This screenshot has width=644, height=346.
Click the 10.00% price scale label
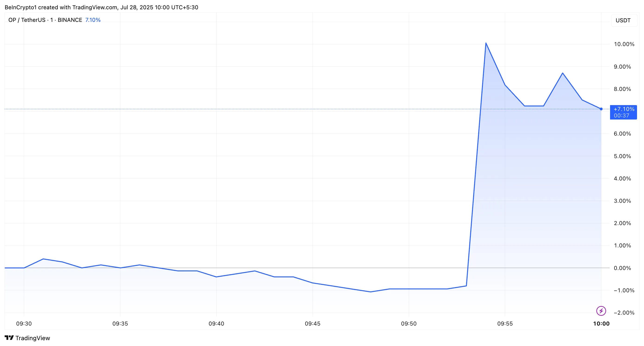pos(624,44)
